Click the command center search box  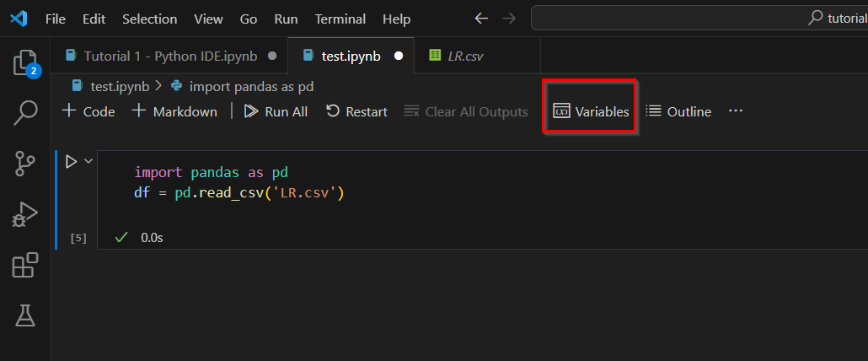pos(699,19)
